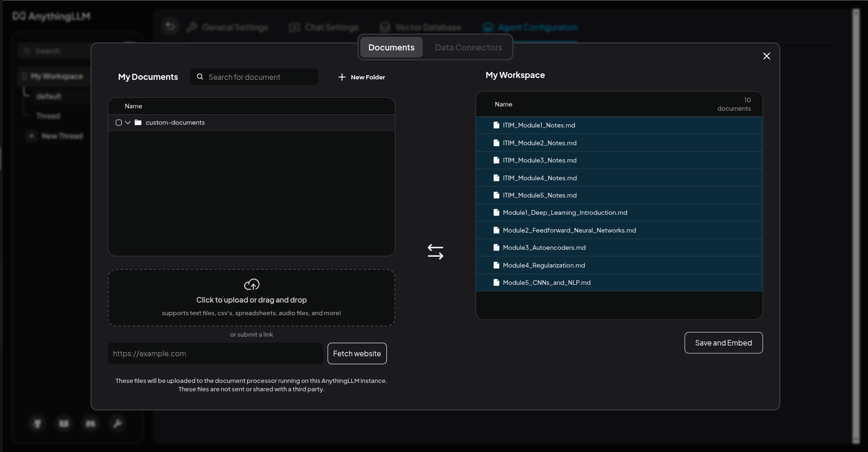
Task: Select the custom-documents folder name
Action: (175, 122)
